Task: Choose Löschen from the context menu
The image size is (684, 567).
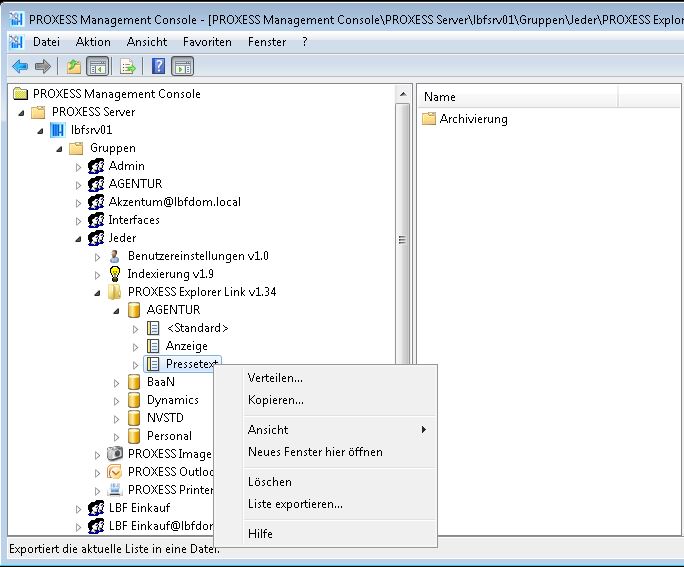Action: click(x=340, y=482)
